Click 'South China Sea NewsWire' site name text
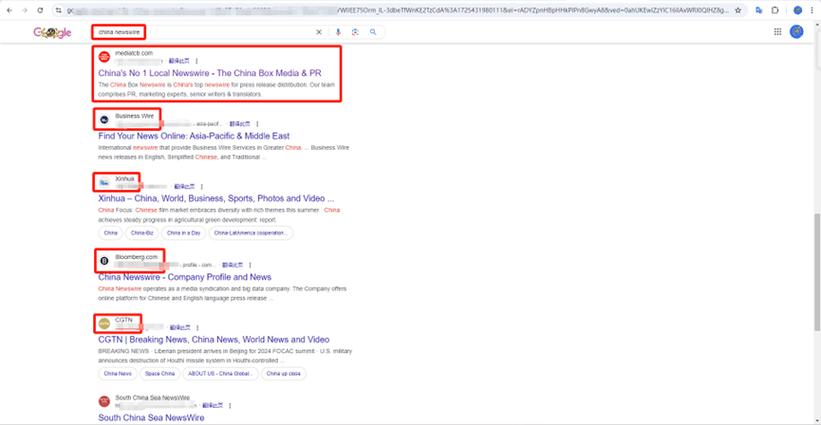The width and height of the screenshot is (821, 425). [152, 398]
